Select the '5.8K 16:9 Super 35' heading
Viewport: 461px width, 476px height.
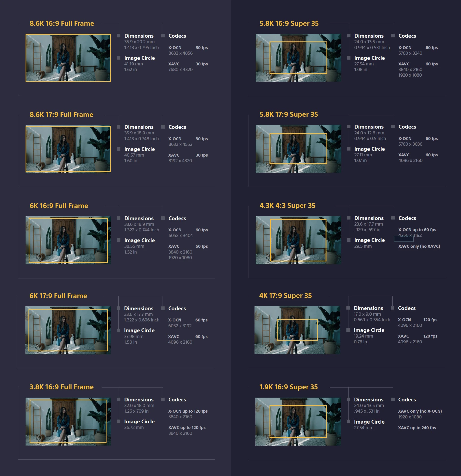[289, 23]
